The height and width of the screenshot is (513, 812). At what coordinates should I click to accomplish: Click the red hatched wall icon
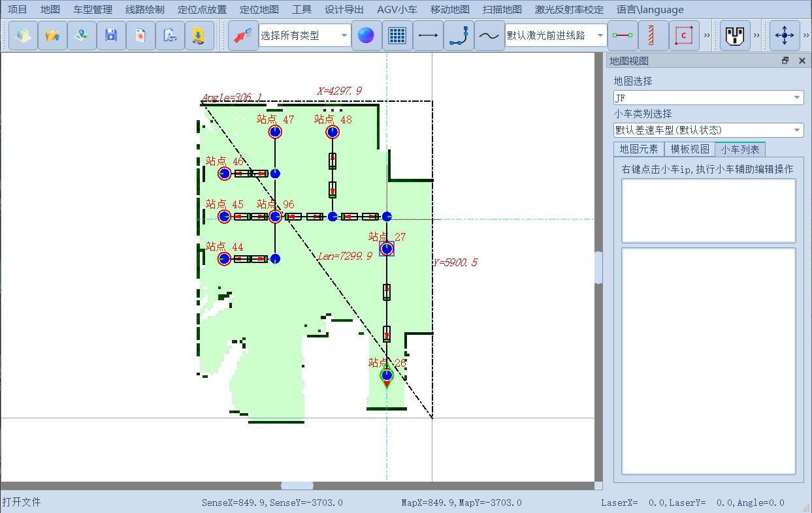pyautogui.click(x=653, y=35)
